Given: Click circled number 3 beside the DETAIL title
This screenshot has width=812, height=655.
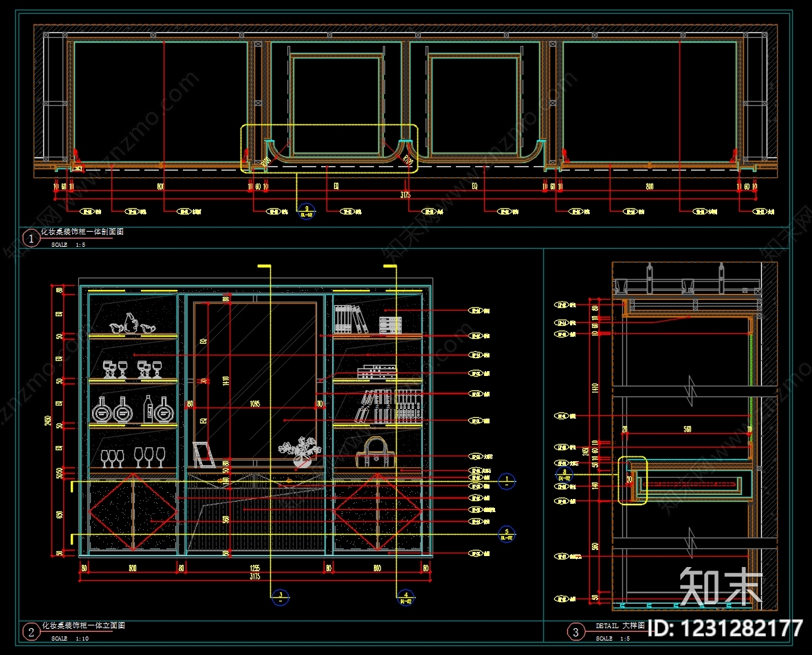Looking at the screenshot, I should pyautogui.click(x=575, y=632).
